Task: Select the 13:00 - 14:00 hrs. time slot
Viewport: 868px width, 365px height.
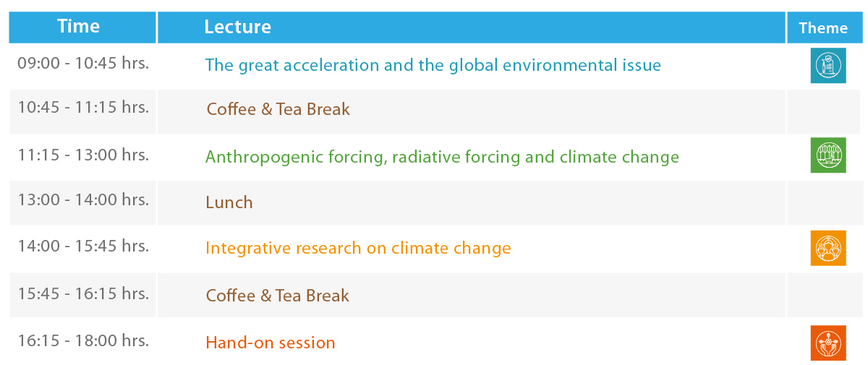Action: pos(83,200)
